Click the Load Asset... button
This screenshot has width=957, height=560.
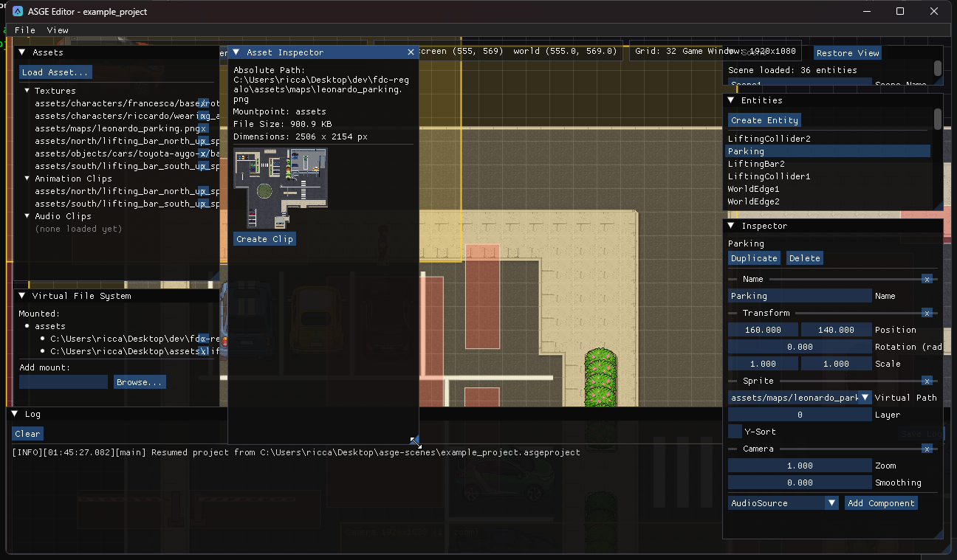(x=55, y=72)
